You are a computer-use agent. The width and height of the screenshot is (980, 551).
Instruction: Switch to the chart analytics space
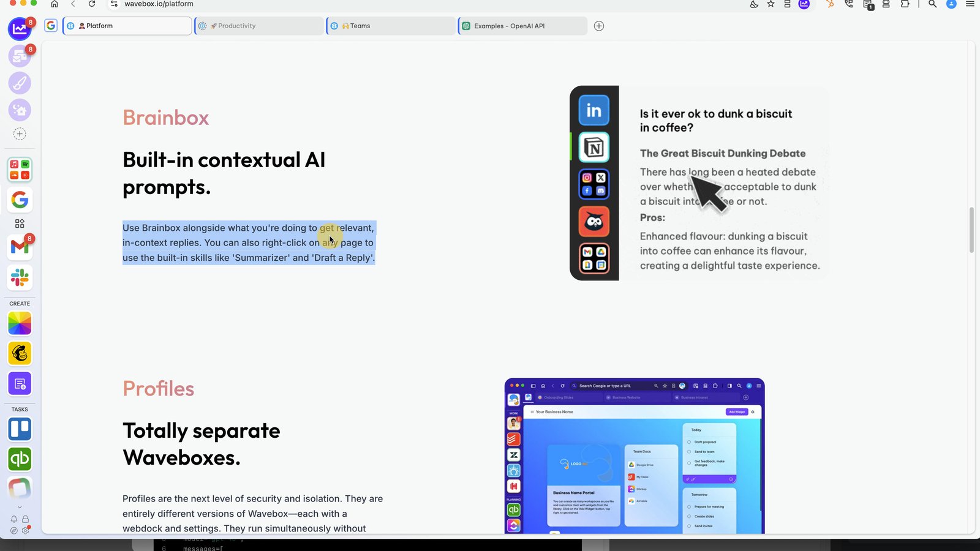point(20,29)
